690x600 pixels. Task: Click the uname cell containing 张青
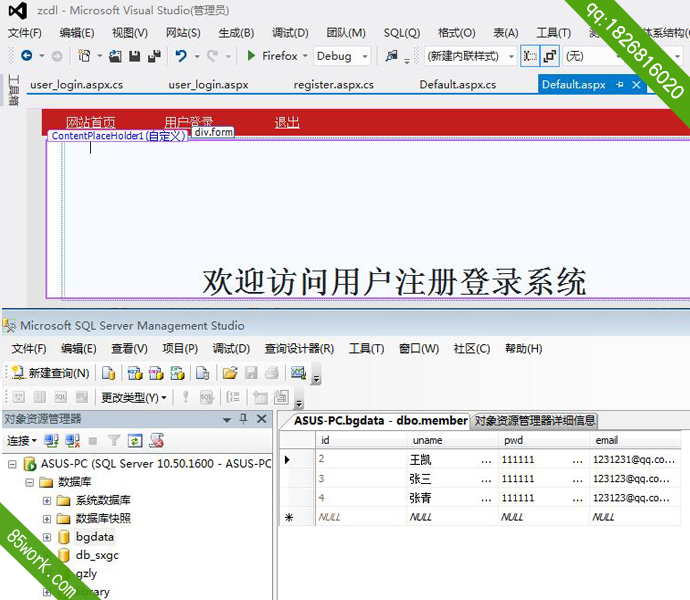(x=451, y=498)
